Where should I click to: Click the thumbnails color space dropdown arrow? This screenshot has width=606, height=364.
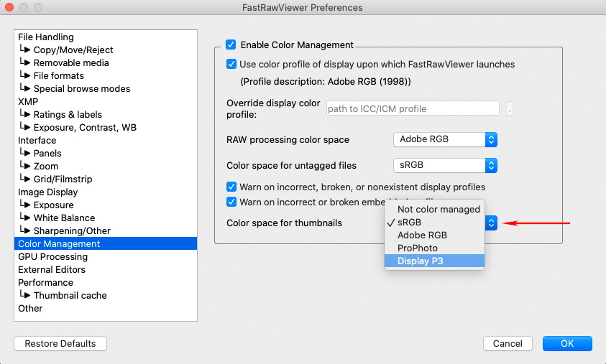[491, 223]
